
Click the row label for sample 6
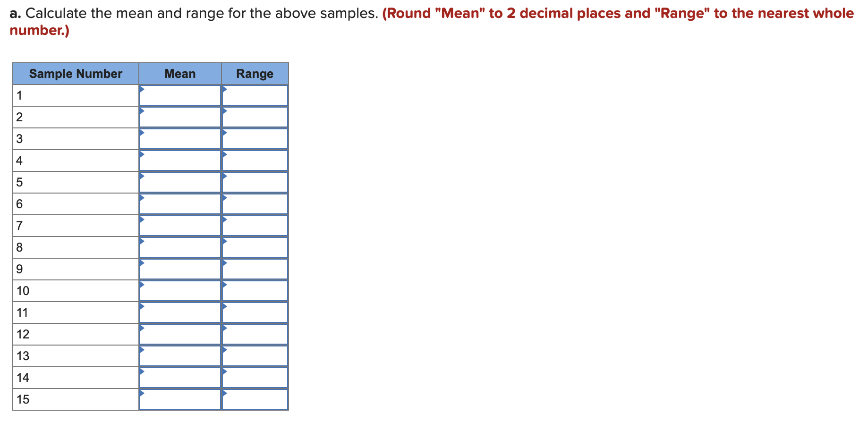pos(20,203)
